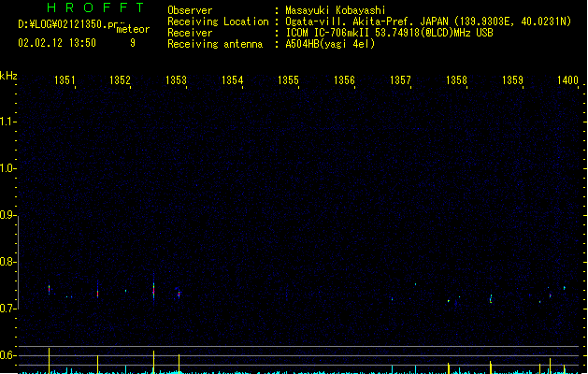Click the 1356 time axis label

click(344, 79)
